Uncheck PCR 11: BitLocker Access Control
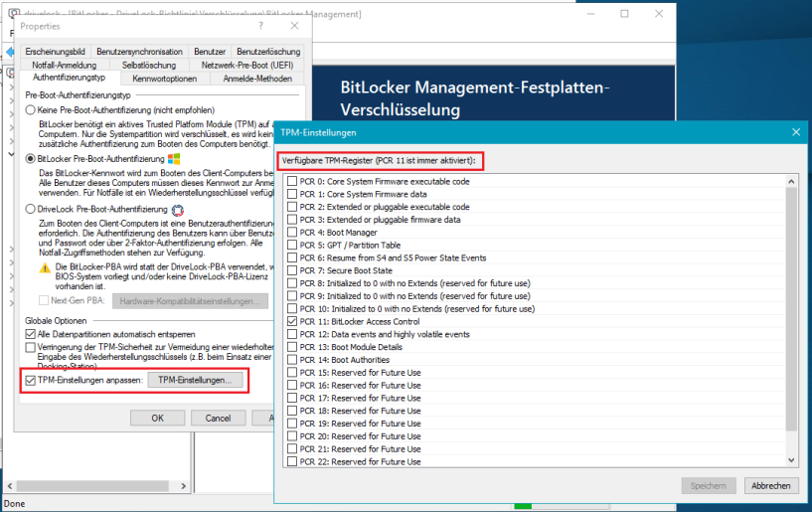Viewport: 812px width, 512px height. 292,321
